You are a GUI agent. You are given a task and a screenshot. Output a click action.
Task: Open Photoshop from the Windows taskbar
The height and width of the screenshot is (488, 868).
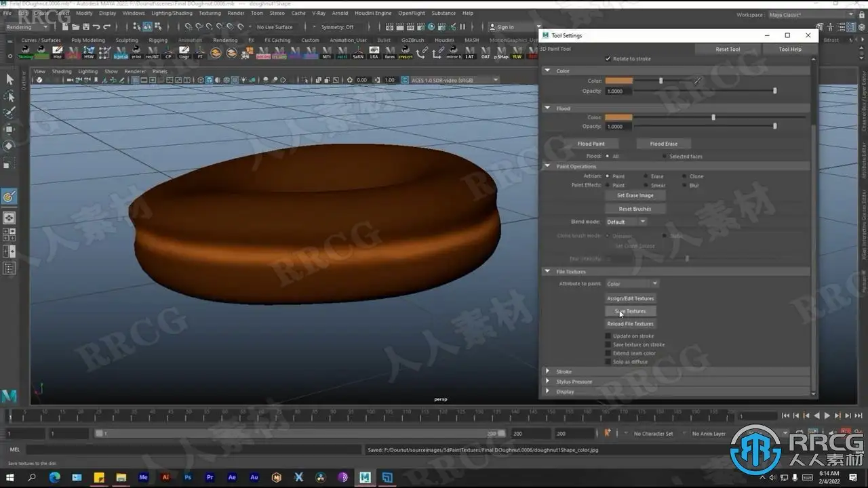click(188, 477)
